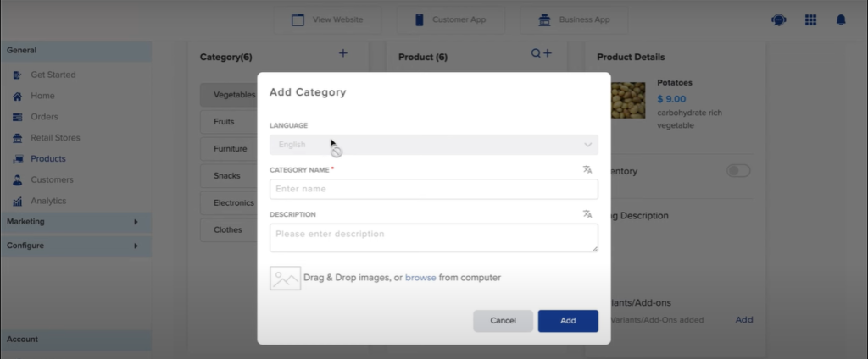Click the View Website window icon
The height and width of the screenshot is (359, 868).
[x=298, y=20]
